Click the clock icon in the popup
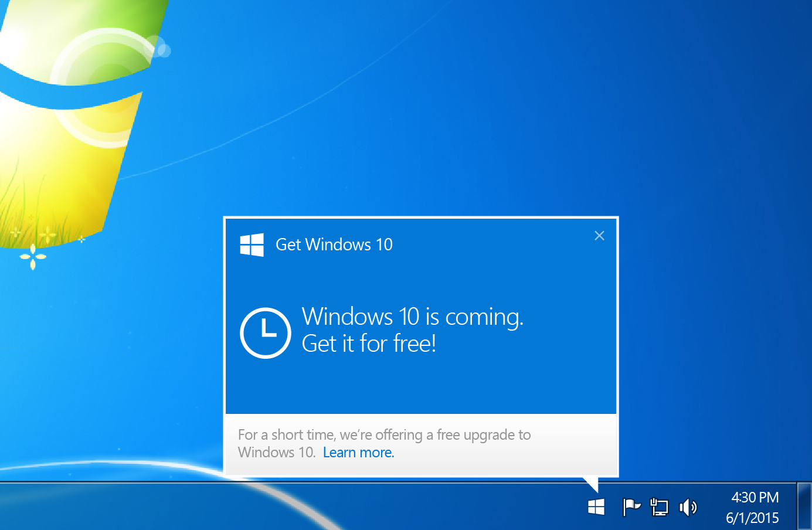The height and width of the screenshot is (530, 812). [x=266, y=332]
